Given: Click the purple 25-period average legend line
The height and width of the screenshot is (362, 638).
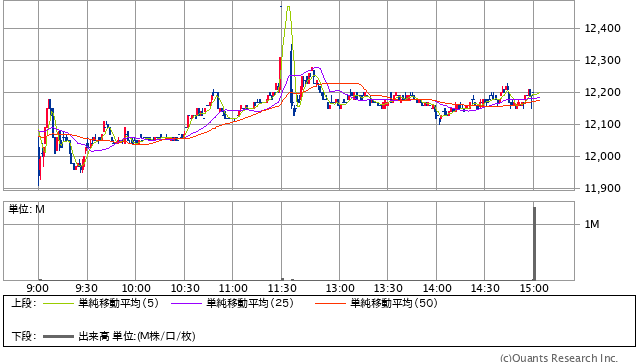Looking at the screenshot, I should 186,303.
